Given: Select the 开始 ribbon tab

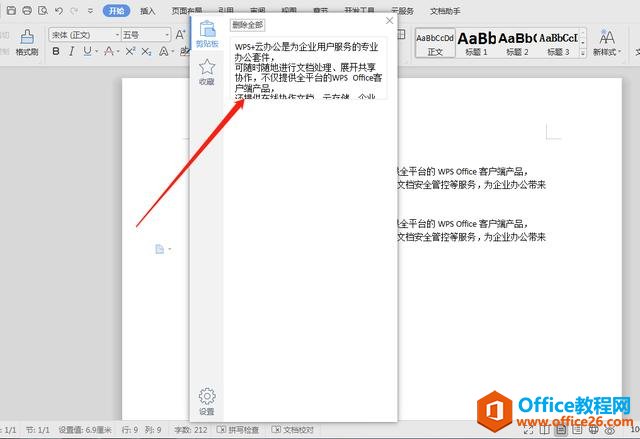Looking at the screenshot, I should point(116,11).
